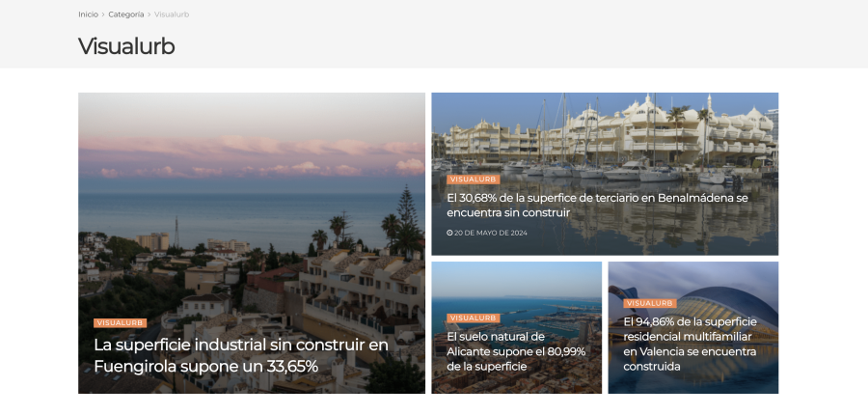Open the Alicante suelo natural article headline
This screenshot has width=868, height=415.
click(x=516, y=351)
